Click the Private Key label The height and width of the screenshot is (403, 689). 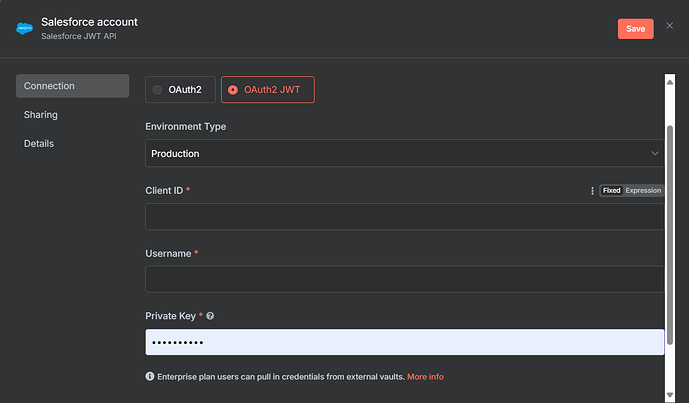170,316
